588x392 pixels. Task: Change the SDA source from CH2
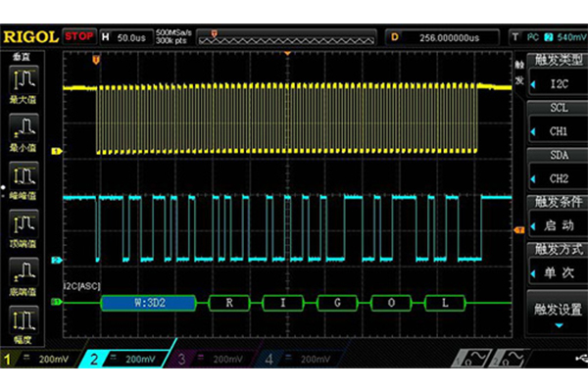554,167
